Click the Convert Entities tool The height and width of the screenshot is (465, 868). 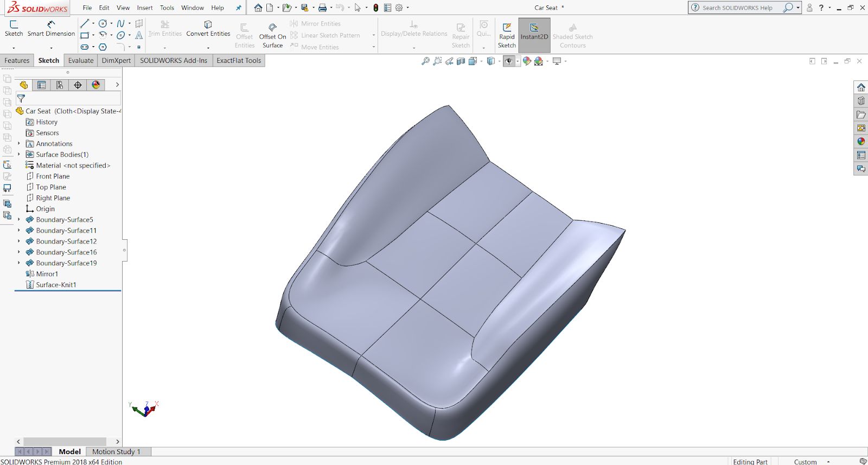(x=208, y=28)
